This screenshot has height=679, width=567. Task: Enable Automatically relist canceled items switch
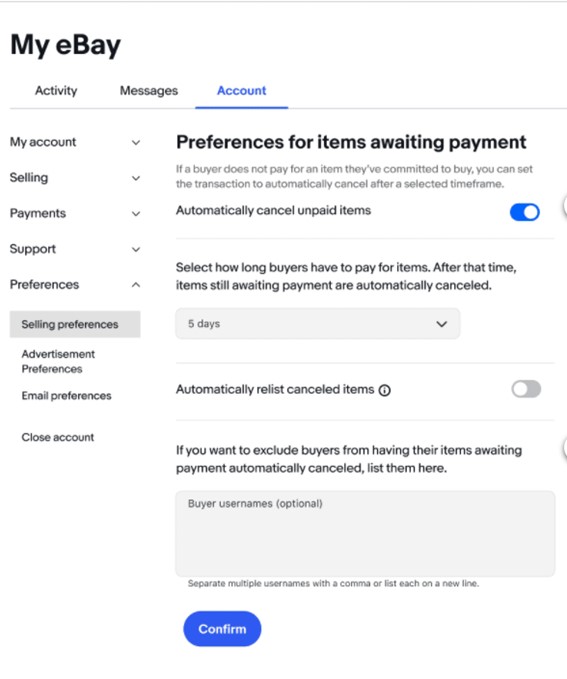[526, 389]
